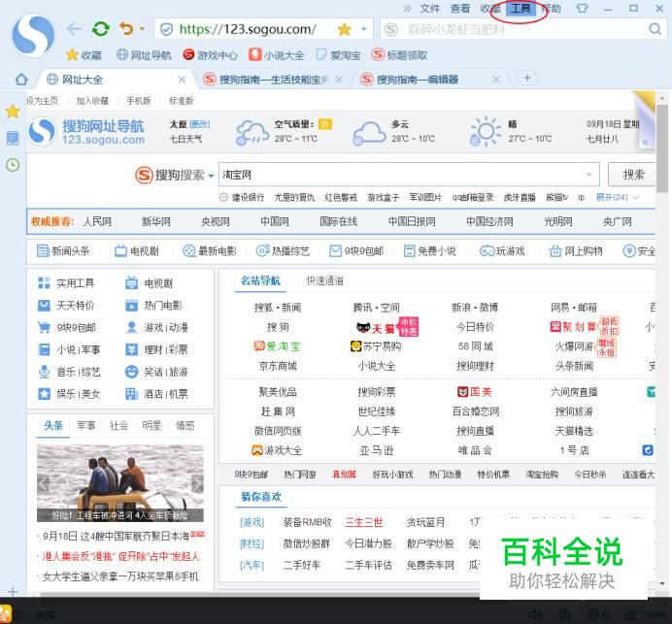Click the 新闻头条 news icon

click(43, 250)
